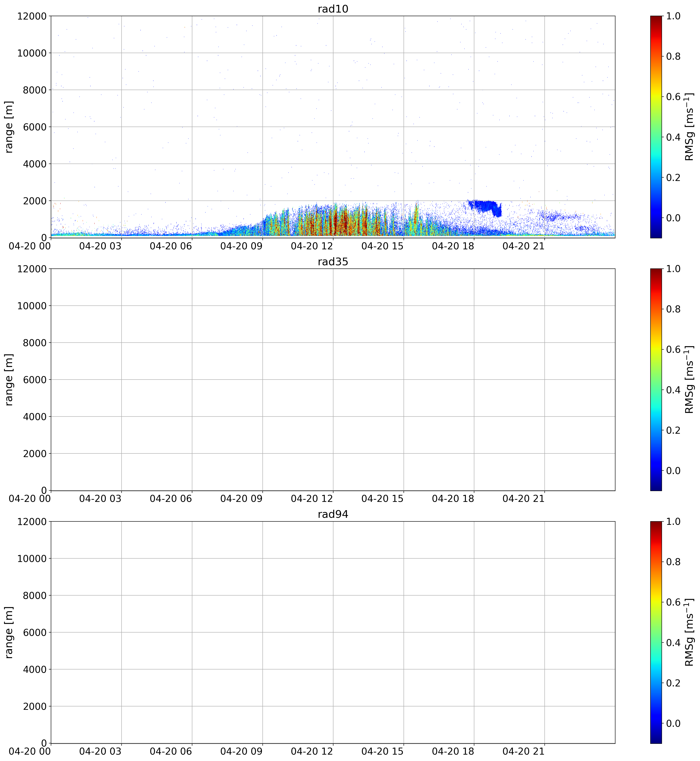Viewport: 700px width, 761px height.
Task: Click the 0.8 tick on rad35 colorbar
Action: point(673,309)
